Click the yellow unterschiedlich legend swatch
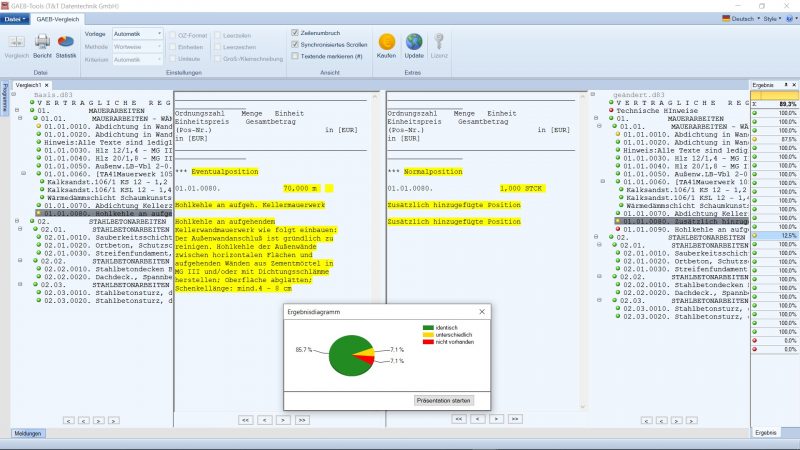Screen dimensions: 800x450 (x=428, y=335)
